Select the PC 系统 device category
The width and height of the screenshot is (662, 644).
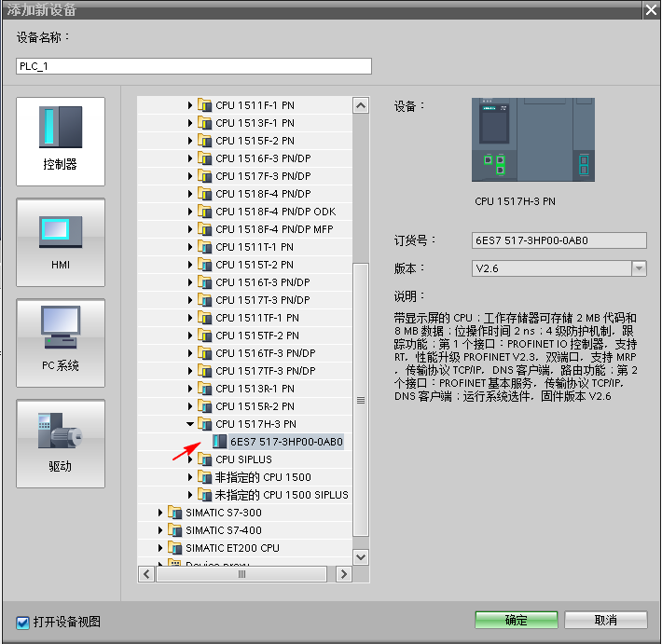pos(61,343)
